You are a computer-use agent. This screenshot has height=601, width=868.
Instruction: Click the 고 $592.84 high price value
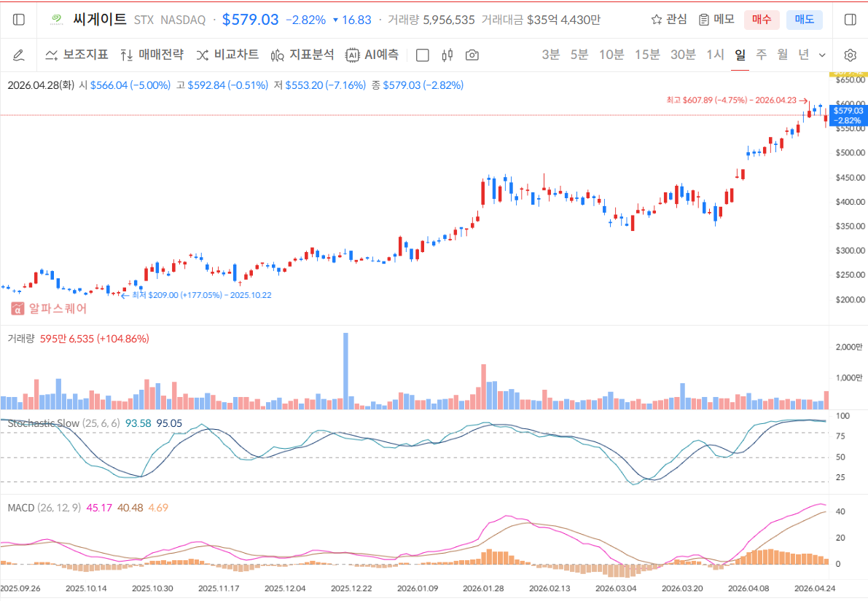click(222, 85)
